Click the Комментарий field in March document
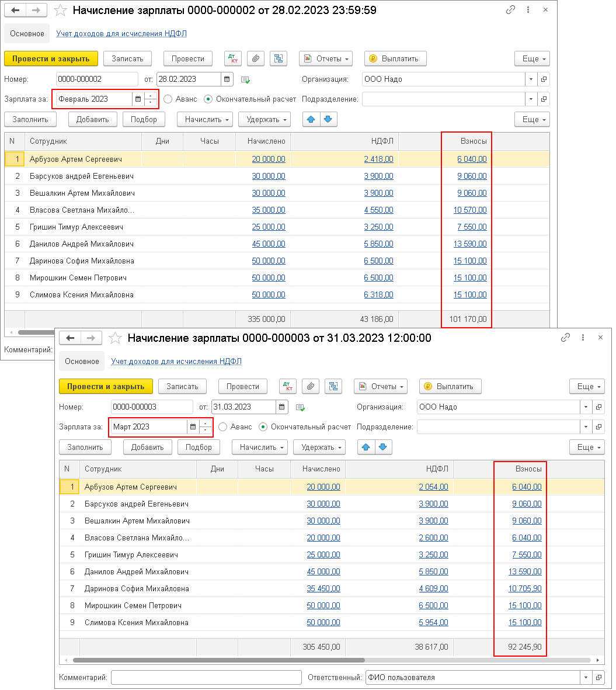This screenshot has width=616, height=690. 206,677
